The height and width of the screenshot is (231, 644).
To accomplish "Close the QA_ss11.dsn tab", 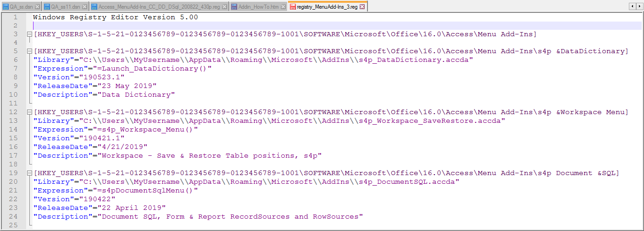I will point(84,7).
